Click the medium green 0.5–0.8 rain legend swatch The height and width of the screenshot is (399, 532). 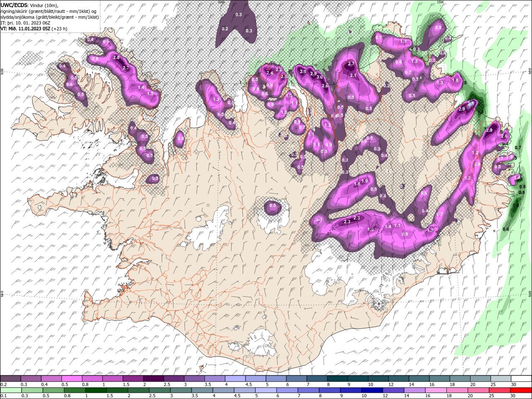pos(53,390)
